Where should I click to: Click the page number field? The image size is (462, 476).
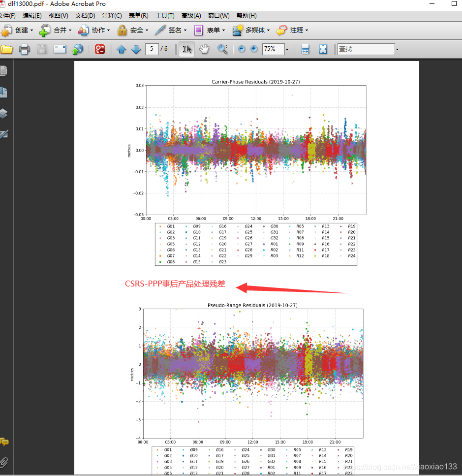[x=152, y=49]
